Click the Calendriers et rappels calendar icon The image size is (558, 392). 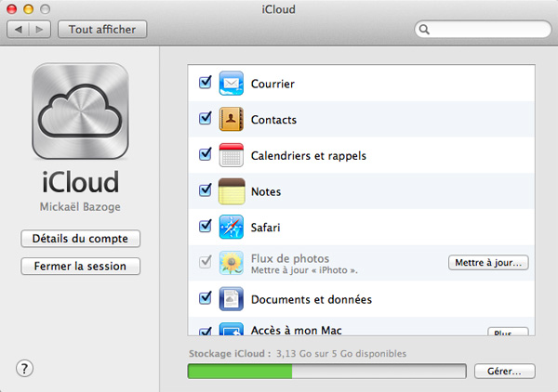[232, 155]
